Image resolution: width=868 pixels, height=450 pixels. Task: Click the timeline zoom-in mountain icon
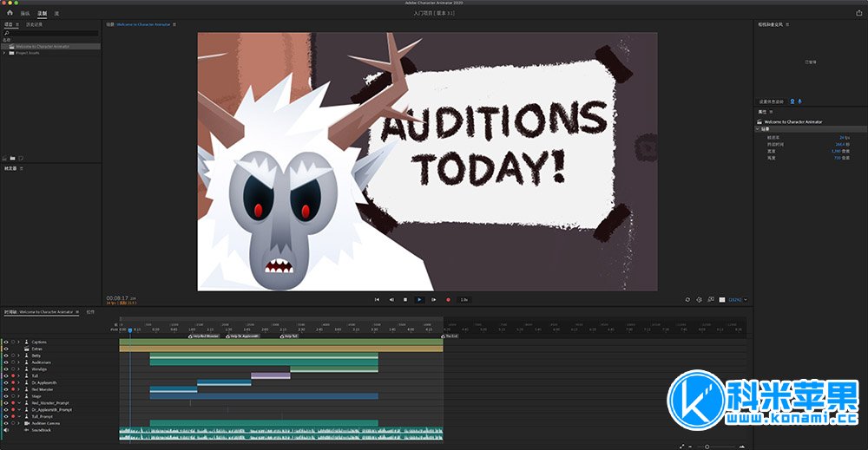point(742,447)
